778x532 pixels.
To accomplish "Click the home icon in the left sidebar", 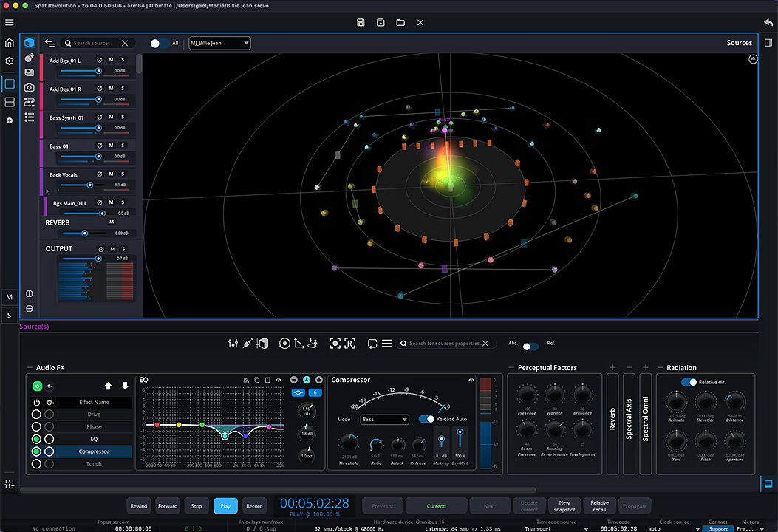I will tap(10, 43).
